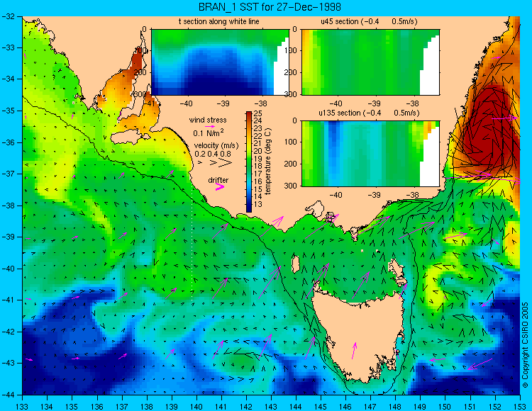Click latitude label -37 on main left axis
The width and height of the screenshot is (532, 411).
[x=8, y=174]
